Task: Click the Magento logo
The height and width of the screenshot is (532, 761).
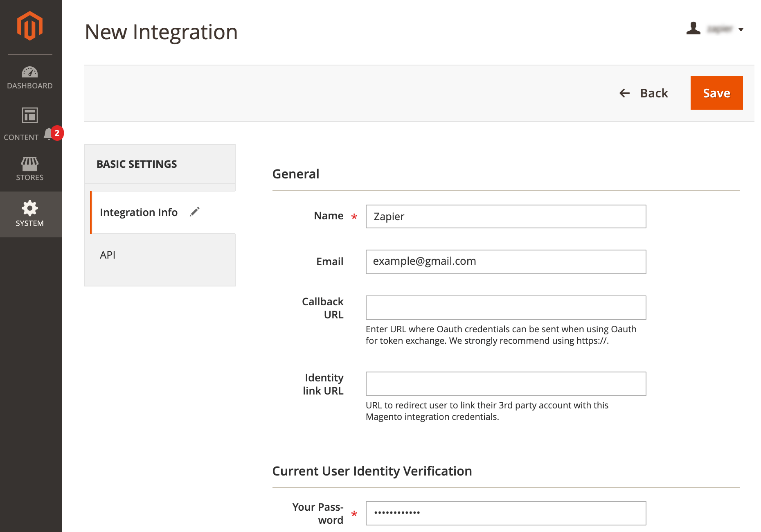Action: 30,25
